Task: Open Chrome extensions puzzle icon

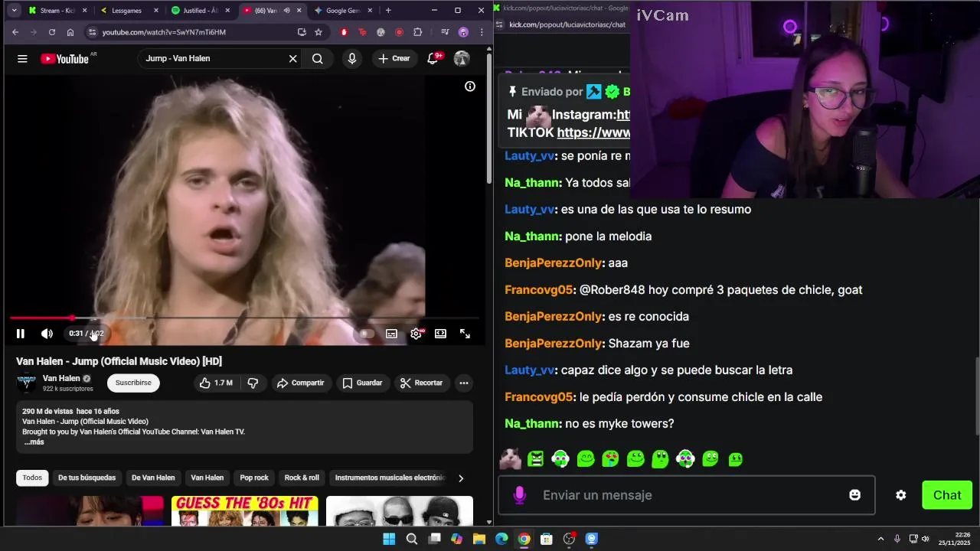Action: [417, 32]
